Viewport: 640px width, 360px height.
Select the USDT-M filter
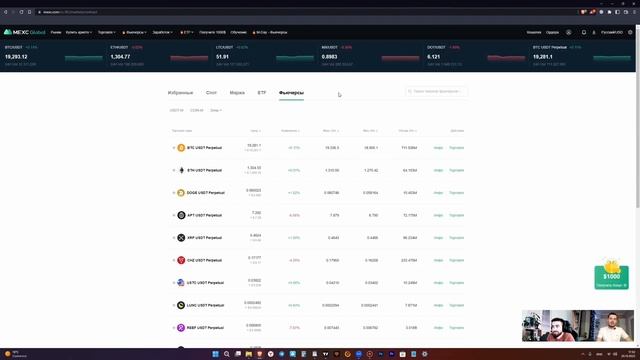pyautogui.click(x=176, y=110)
